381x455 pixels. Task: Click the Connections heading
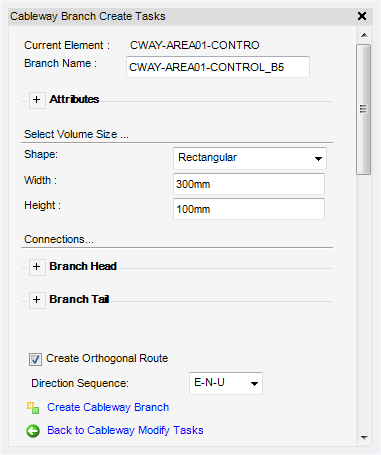(59, 239)
